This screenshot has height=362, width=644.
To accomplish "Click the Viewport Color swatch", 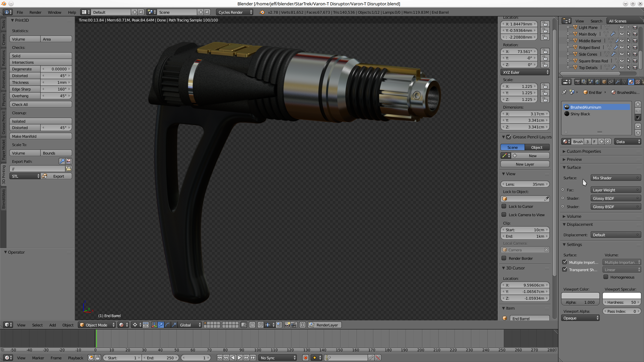I will tap(580, 296).
